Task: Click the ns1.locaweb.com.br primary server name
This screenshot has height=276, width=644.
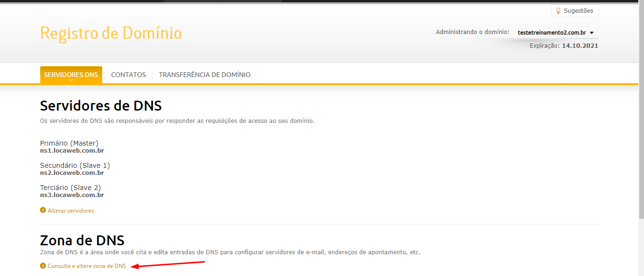Action: (x=72, y=151)
